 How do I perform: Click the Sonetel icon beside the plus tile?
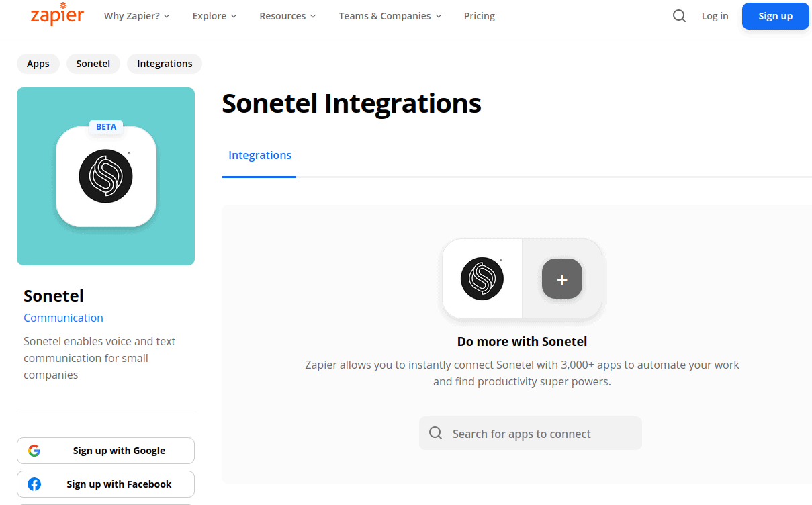482,279
